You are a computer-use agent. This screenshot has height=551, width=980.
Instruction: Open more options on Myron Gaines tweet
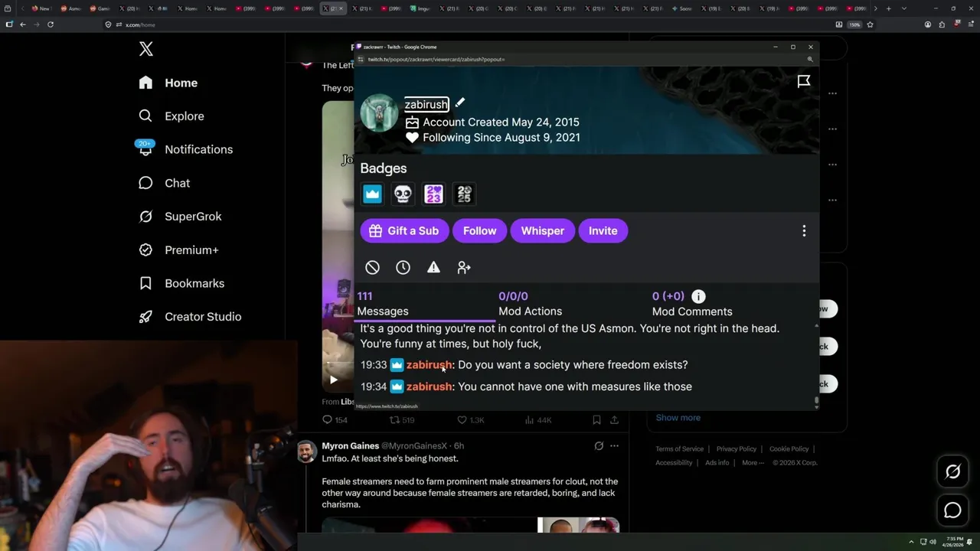click(614, 446)
